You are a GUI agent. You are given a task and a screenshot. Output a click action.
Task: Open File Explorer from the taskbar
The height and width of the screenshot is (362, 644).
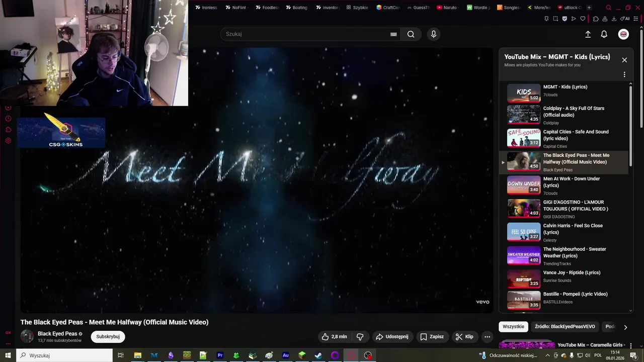coord(137,355)
